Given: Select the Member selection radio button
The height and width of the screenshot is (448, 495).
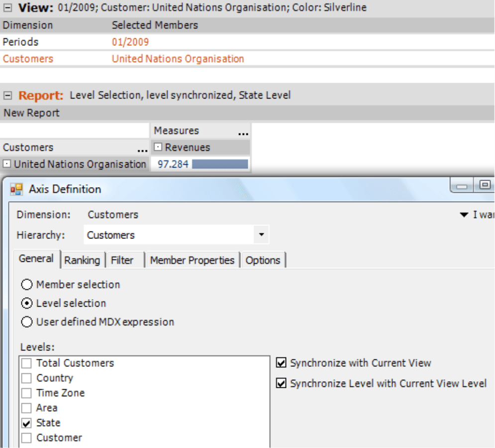Looking at the screenshot, I should pyautogui.click(x=27, y=285).
